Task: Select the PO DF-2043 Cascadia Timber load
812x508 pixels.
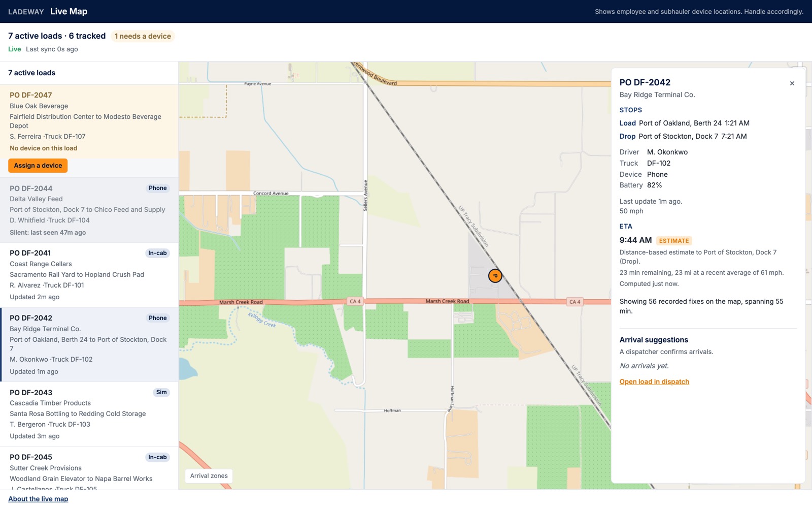Action: (x=89, y=414)
